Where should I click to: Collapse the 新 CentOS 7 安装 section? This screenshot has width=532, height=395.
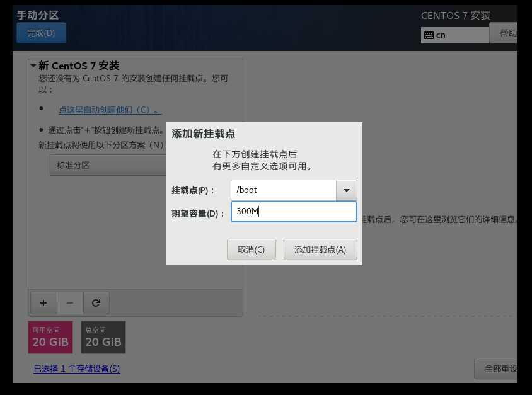tap(33, 66)
